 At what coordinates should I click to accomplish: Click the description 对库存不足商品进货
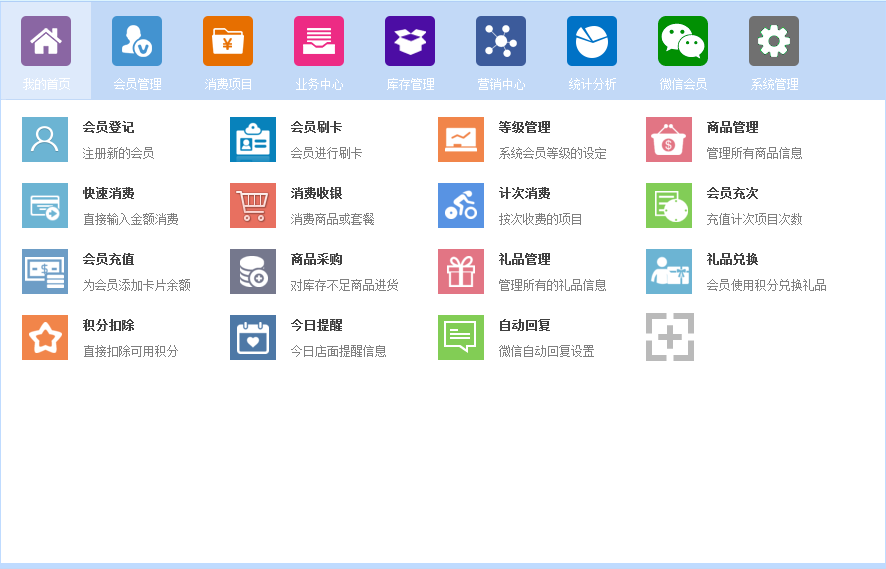pyautogui.click(x=345, y=286)
